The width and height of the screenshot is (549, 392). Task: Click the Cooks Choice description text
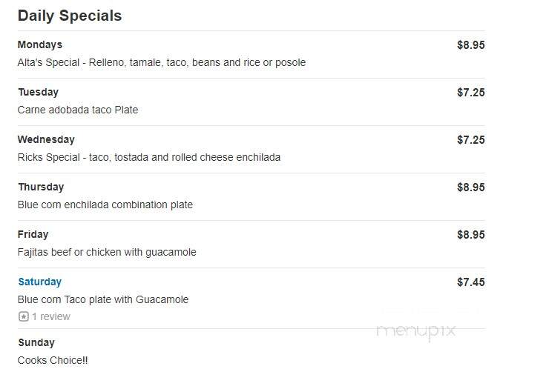point(53,361)
